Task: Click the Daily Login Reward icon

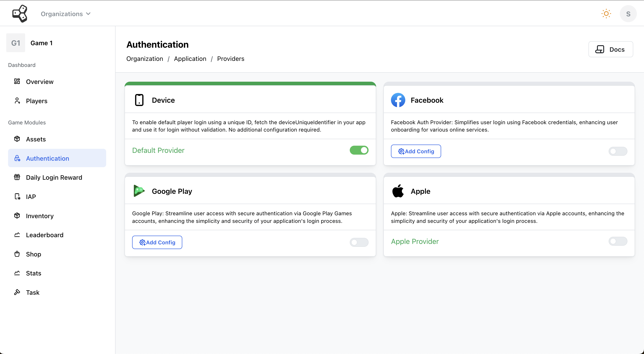Action: [x=17, y=177]
